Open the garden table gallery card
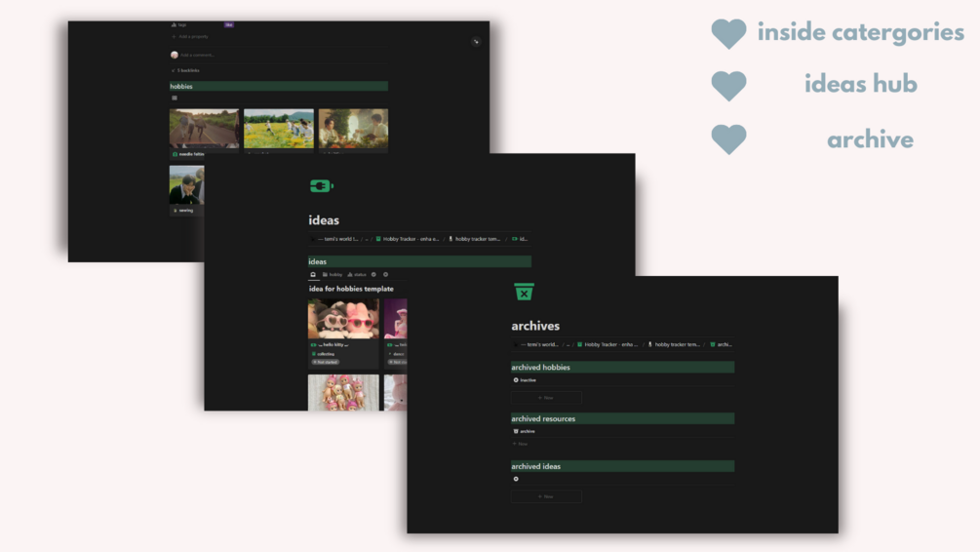Image resolution: width=980 pixels, height=552 pixels. pos(353,129)
